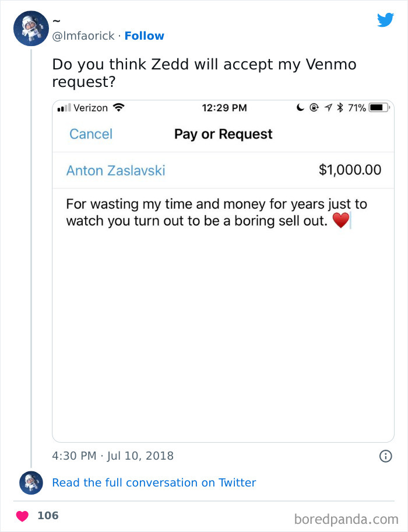Click the Twitter bird logo
408x532 pixels.
385,20
